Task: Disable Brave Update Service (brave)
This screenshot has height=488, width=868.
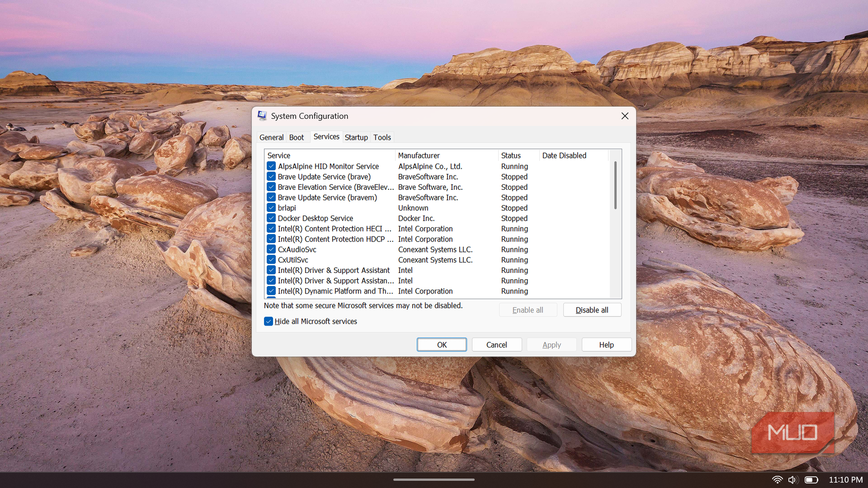Action: point(271,176)
